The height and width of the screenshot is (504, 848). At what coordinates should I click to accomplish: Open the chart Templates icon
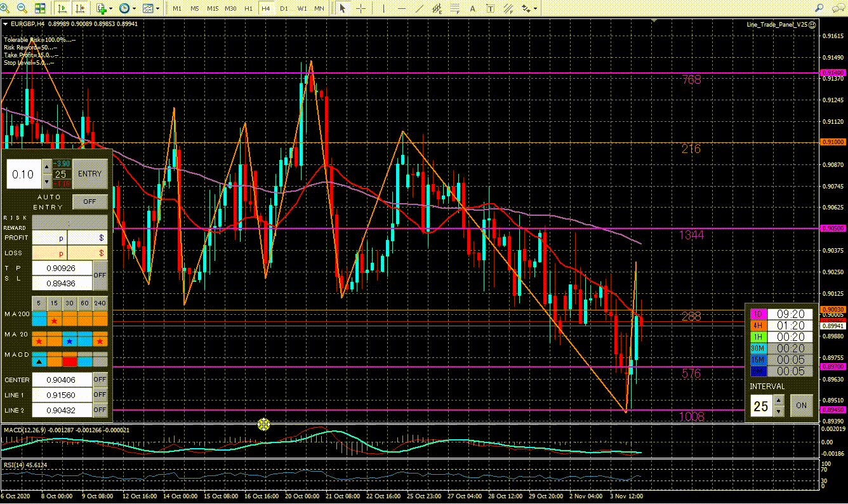148,8
